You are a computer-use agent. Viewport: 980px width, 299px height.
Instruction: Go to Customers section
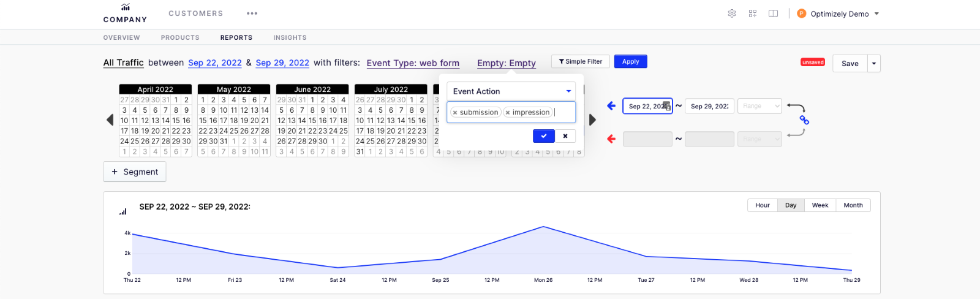coord(196,13)
